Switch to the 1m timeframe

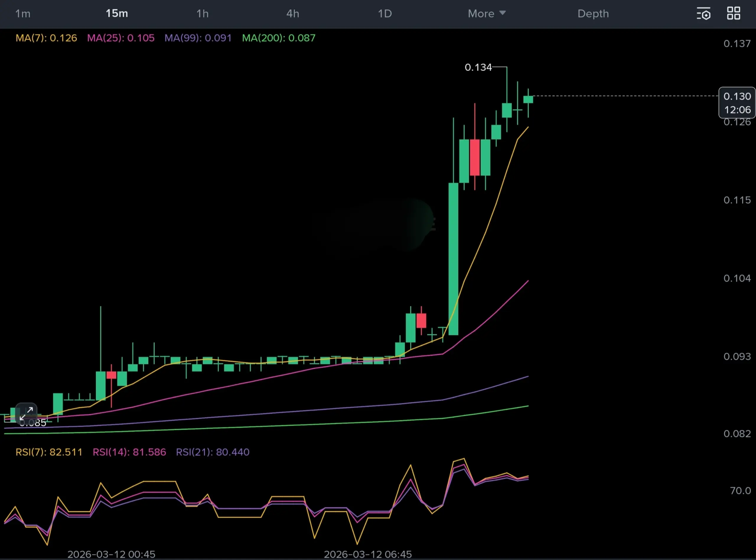pos(23,14)
